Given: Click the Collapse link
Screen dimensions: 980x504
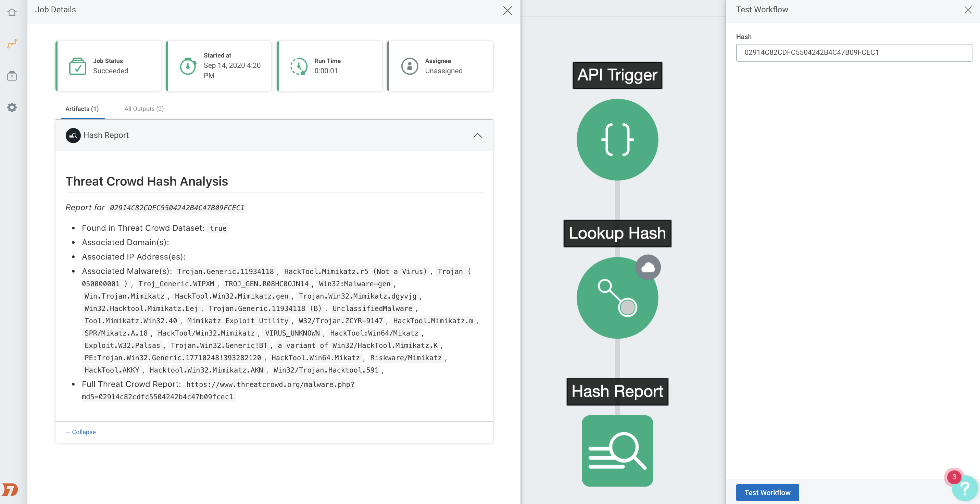Looking at the screenshot, I should [x=81, y=432].
